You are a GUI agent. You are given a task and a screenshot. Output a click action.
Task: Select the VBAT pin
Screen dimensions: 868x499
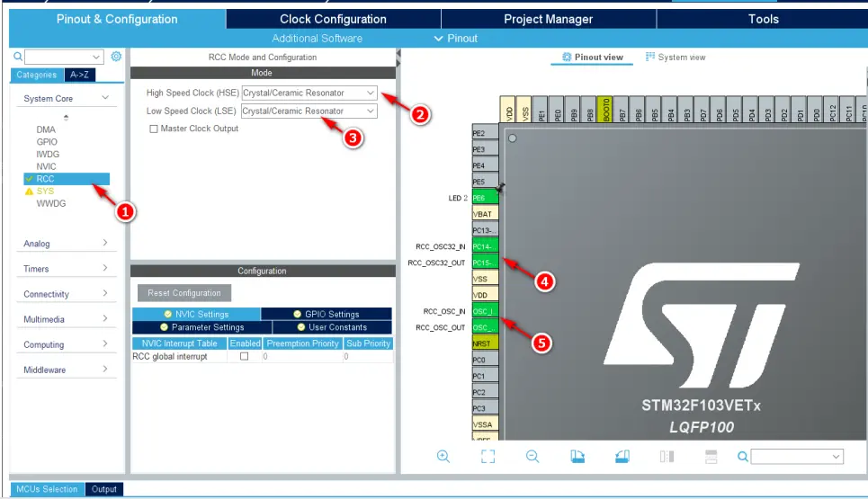485,214
